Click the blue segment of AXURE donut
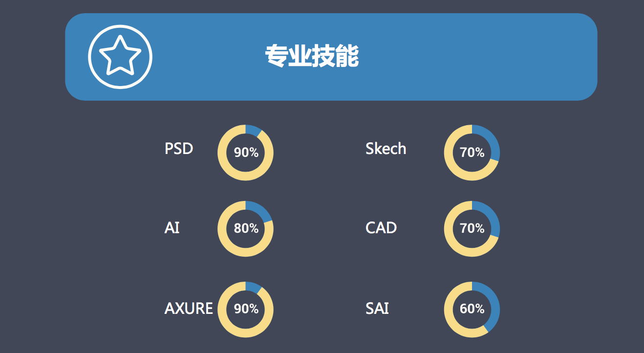Image resolution: width=644 pixels, height=353 pixels. [253, 287]
